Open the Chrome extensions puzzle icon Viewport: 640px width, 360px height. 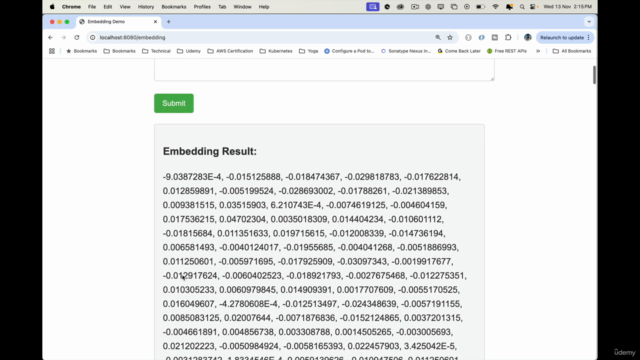pyautogui.click(x=508, y=38)
